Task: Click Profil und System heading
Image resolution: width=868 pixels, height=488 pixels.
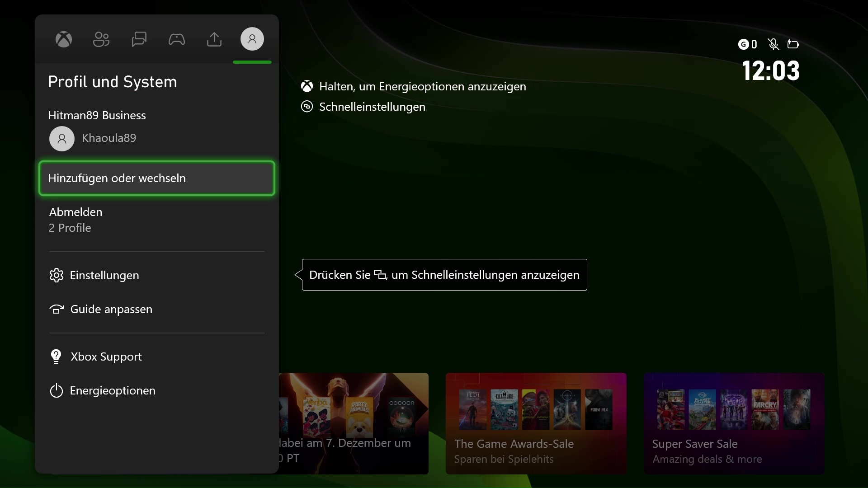Action: pyautogui.click(x=113, y=82)
